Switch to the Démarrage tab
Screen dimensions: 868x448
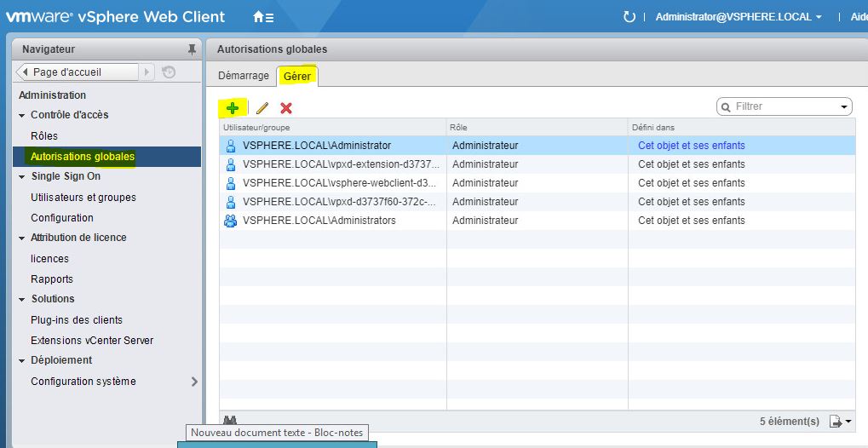243,76
